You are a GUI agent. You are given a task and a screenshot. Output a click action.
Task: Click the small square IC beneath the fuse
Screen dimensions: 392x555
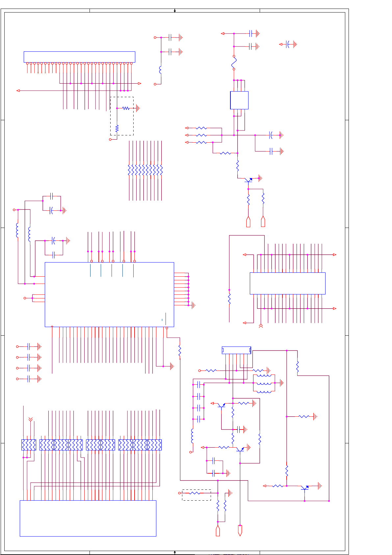click(239, 100)
